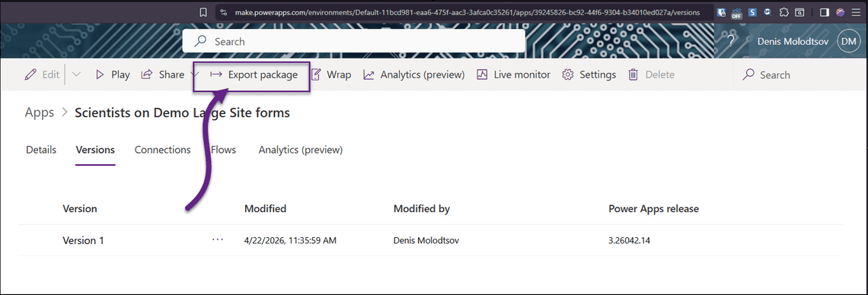
Task: Click the Power Apps release column header
Action: [654, 209]
